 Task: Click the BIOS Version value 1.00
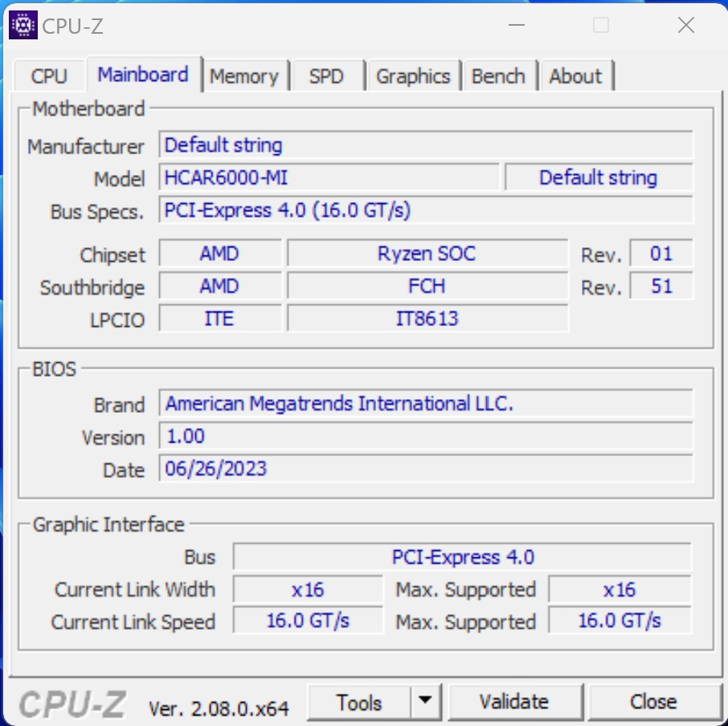[x=426, y=435]
